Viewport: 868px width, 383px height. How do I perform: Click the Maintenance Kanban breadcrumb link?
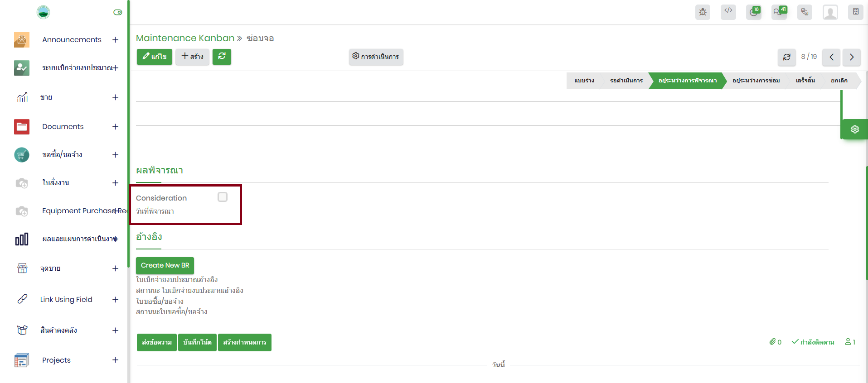coord(185,38)
